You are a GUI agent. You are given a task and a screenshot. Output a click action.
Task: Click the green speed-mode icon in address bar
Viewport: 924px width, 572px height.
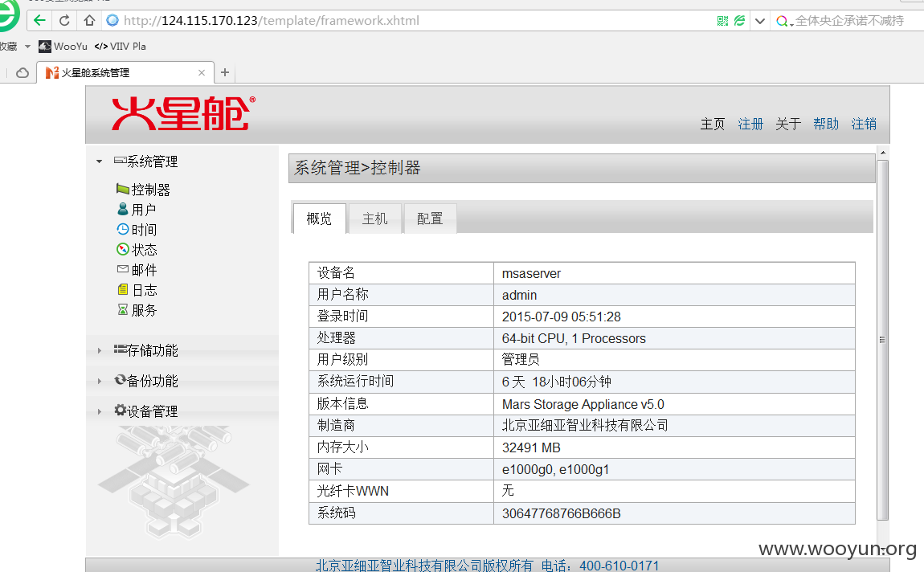(x=739, y=21)
